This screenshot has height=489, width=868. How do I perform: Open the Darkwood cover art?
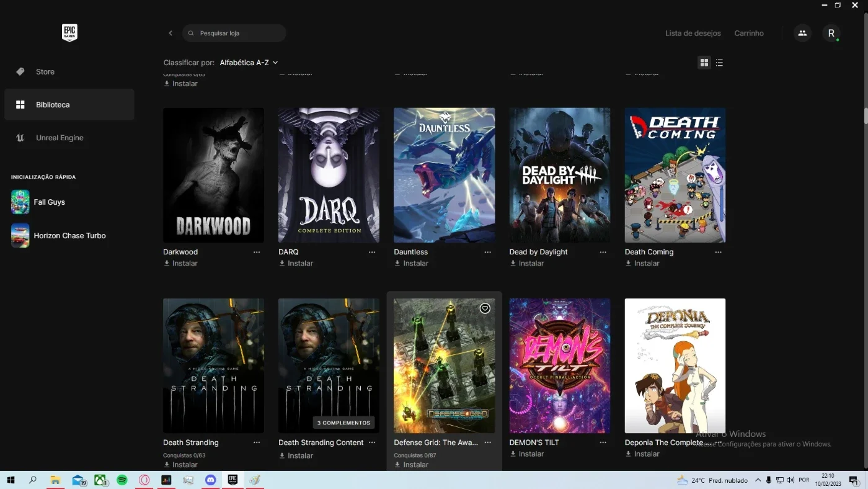[213, 175]
